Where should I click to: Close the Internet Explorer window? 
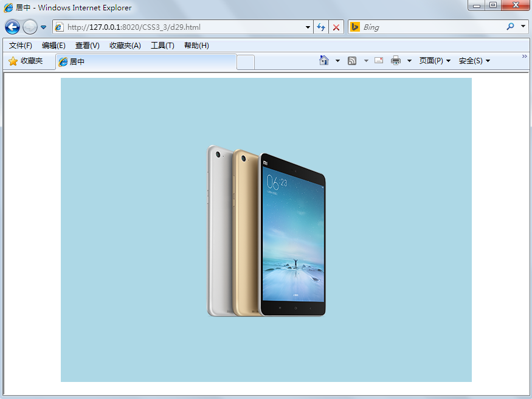click(x=516, y=5)
